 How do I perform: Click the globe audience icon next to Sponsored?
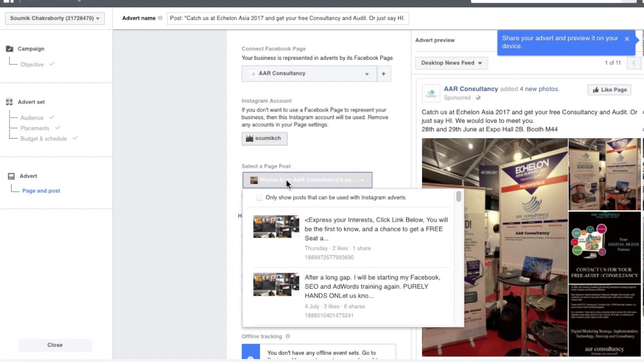click(x=478, y=98)
